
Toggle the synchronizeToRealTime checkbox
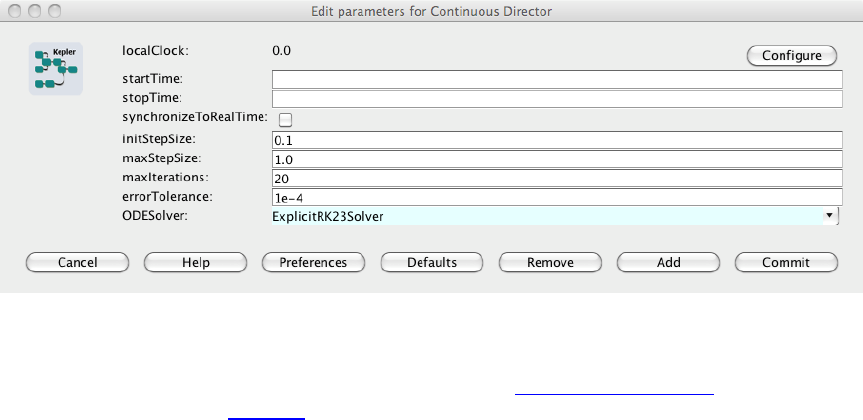(x=285, y=119)
